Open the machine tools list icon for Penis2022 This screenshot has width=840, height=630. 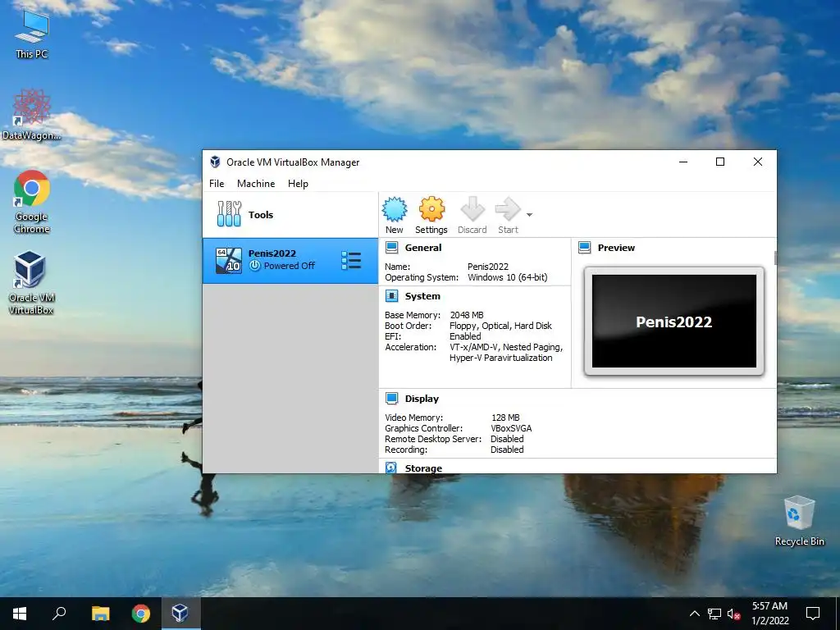tap(351, 260)
